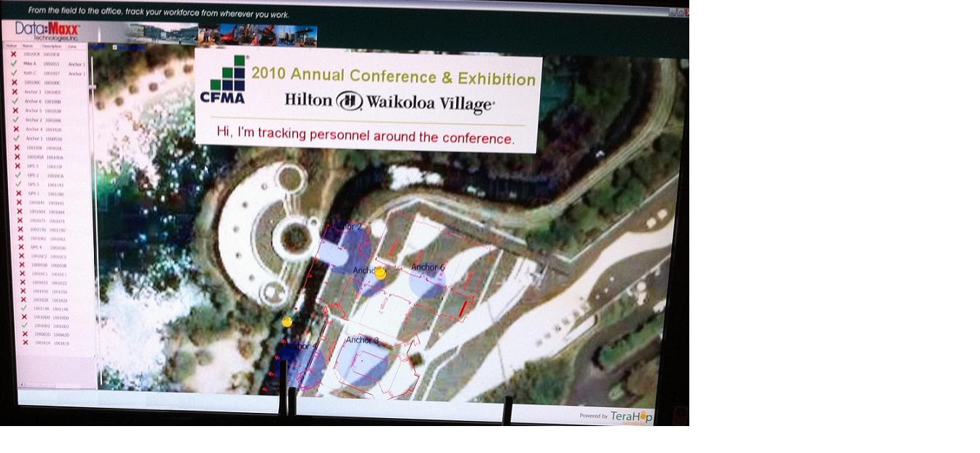Image resolution: width=980 pixels, height=453 pixels.
Task: Select the Anchor 4 zone circle on map
Action: tap(302, 365)
